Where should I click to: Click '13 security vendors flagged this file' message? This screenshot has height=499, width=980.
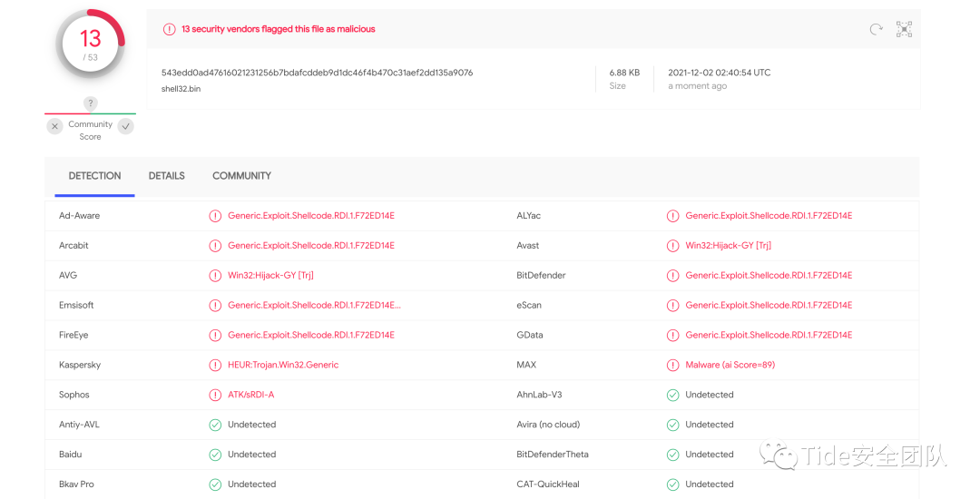[x=279, y=29]
